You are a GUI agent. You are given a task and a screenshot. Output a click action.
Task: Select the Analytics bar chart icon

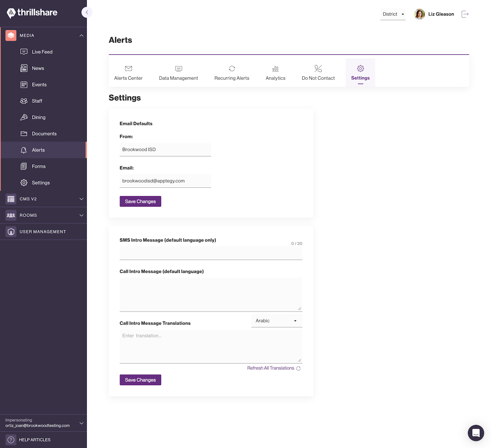pyautogui.click(x=275, y=69)
